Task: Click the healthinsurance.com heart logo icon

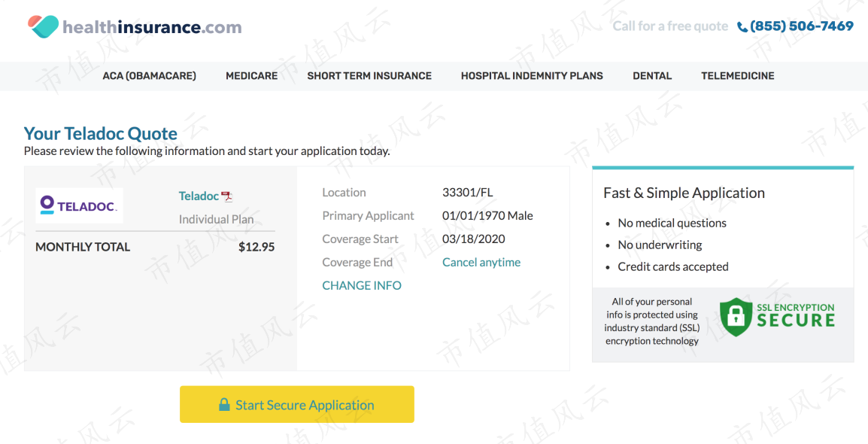Action: coord(43,26)
